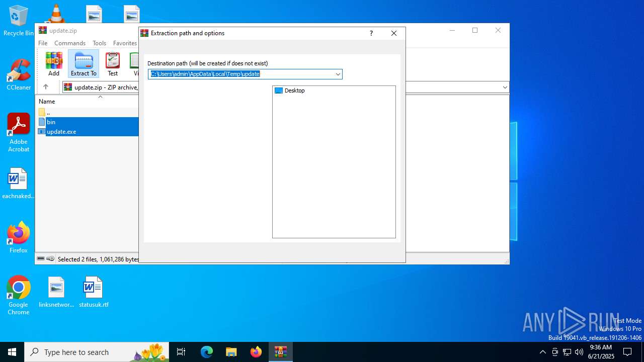Open CCleaner desktop shortcut
The height and width of the screenshot is (362, 644).
pos(19,74)
